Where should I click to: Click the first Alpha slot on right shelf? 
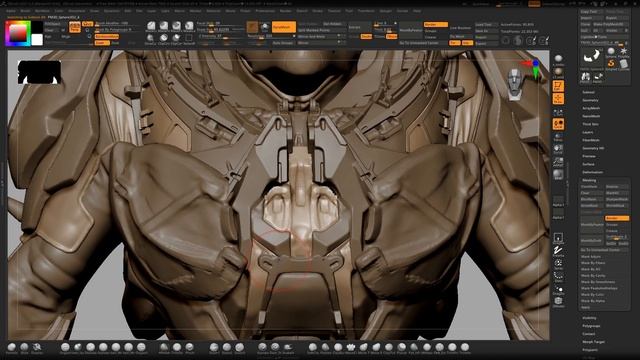(x=558, y=200)
